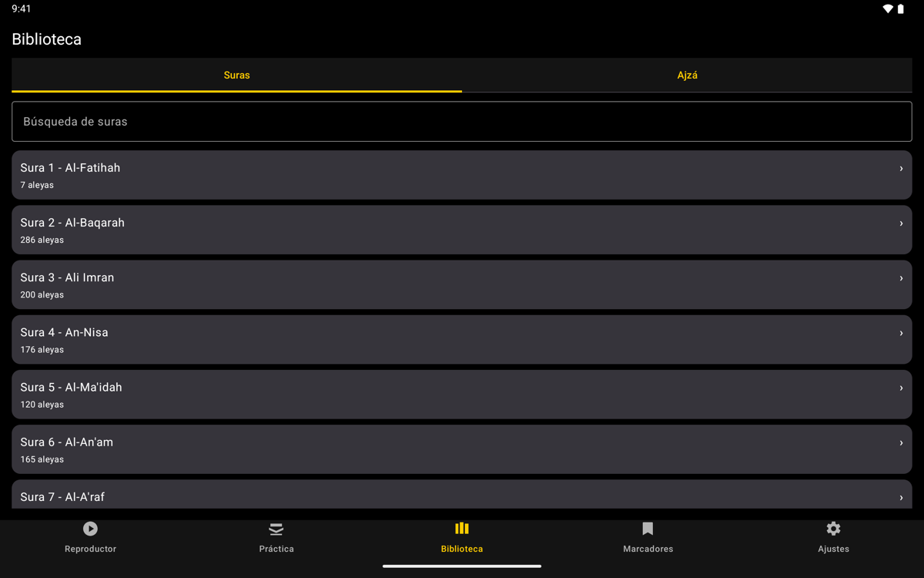Switch to the Ajzá tab
This screenshot has width=924, height=578.
[x=687, y=76]
